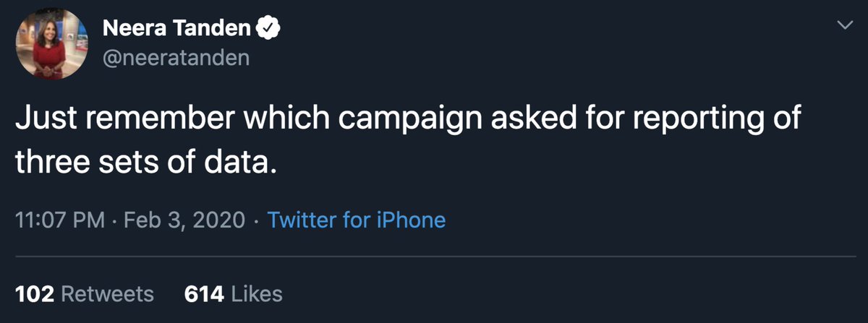868x323 pixels.
Task: Click the words "three sets of data."
Action: (x=145, y=161)
